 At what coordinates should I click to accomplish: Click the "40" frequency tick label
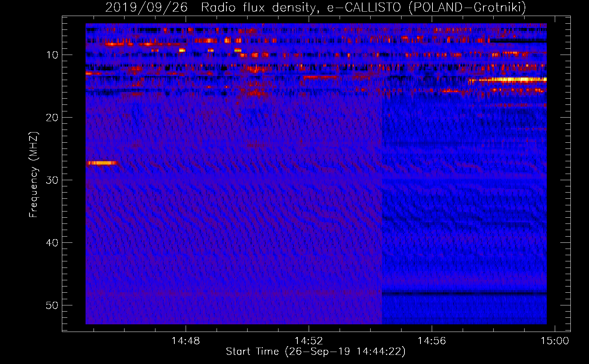click(x=52, y=243)
